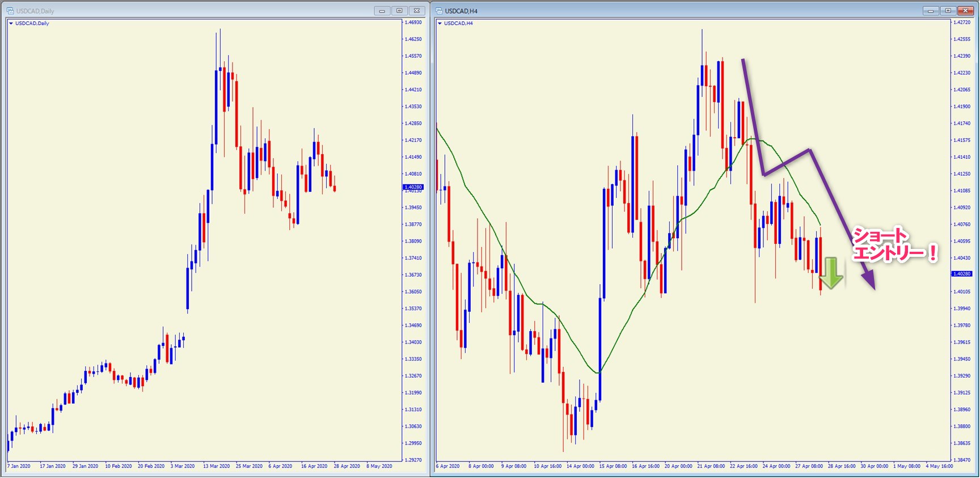The image size is (980, 478).
Task: Click price level 1.38770 on Daily axis
Action: (x=413, y=225)
